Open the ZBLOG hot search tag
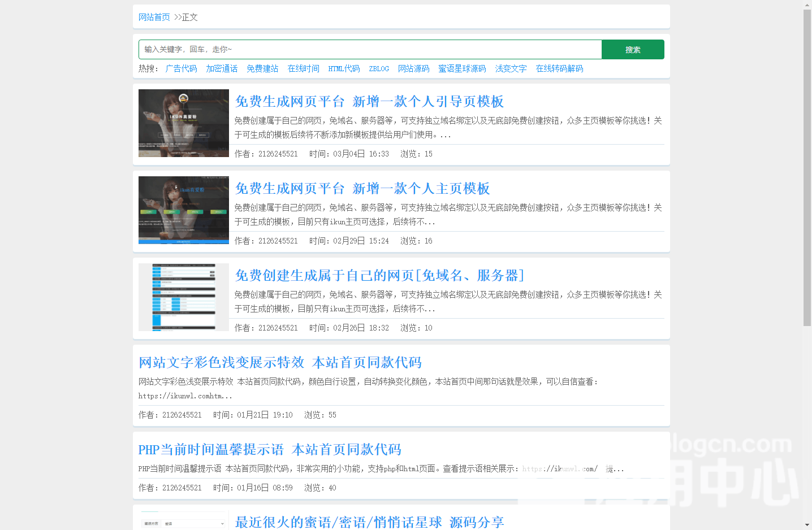 pyautogui.click(x=379, y=69)
